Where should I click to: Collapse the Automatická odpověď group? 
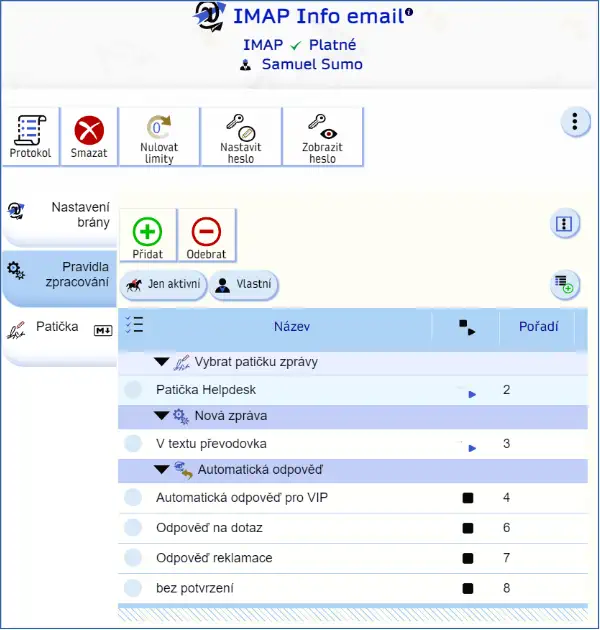tap(162, 469)
